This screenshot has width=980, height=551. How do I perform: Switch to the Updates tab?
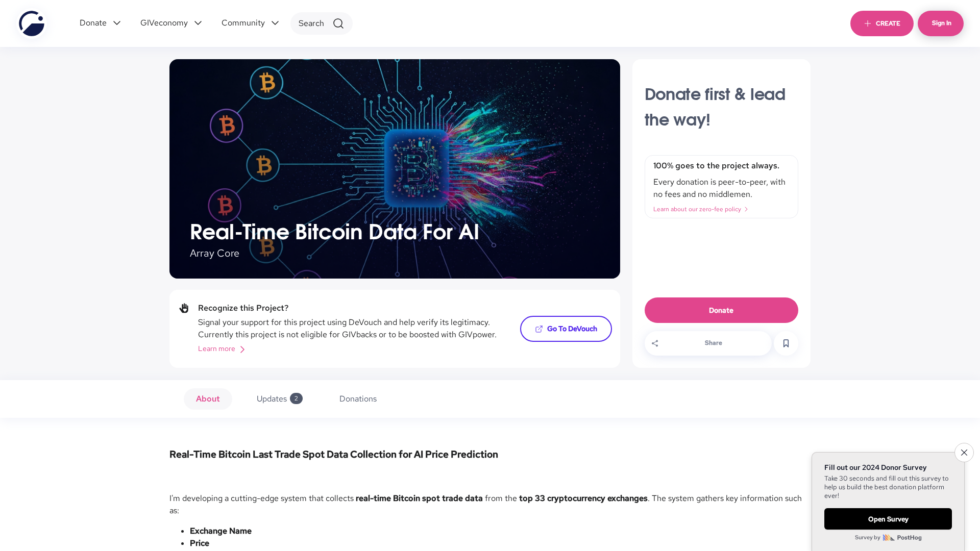279,399
